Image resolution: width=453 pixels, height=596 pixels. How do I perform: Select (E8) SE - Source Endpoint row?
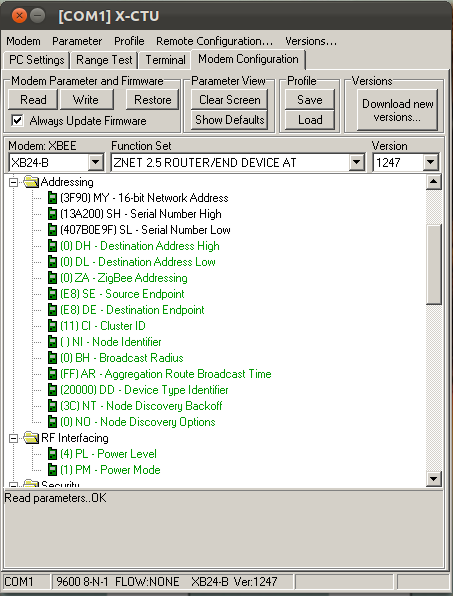point(122,294)
